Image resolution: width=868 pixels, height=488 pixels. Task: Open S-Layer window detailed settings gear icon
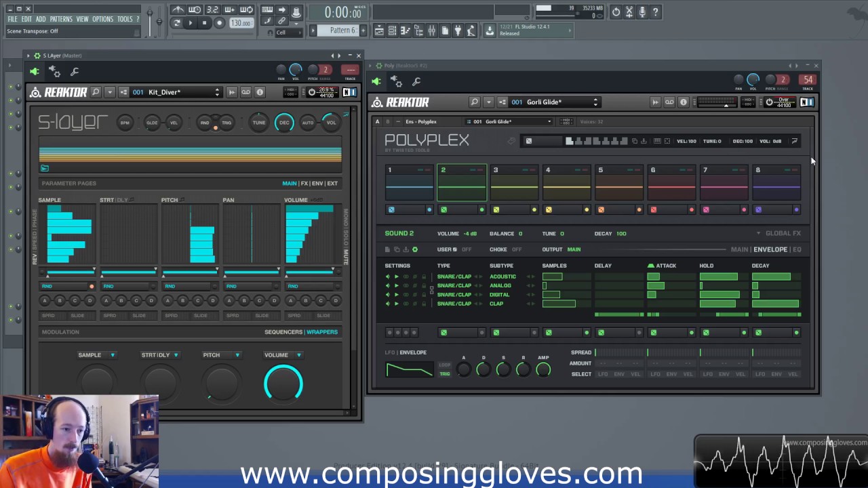(55, 71)
